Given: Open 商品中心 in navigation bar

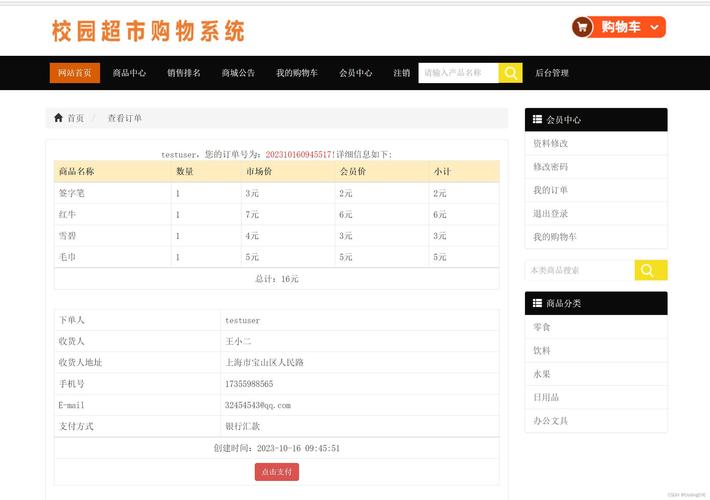Looking at the screenshot, I should pos(129,73).
